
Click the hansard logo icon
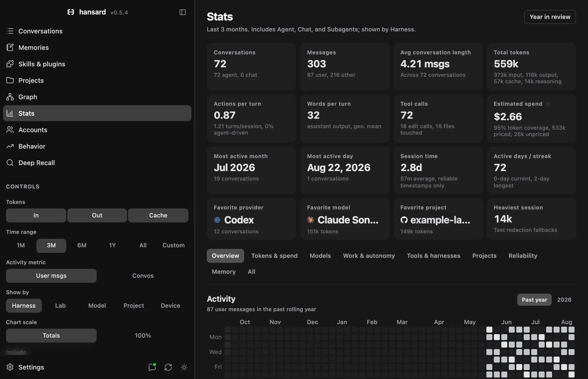(x=71, y=12)
